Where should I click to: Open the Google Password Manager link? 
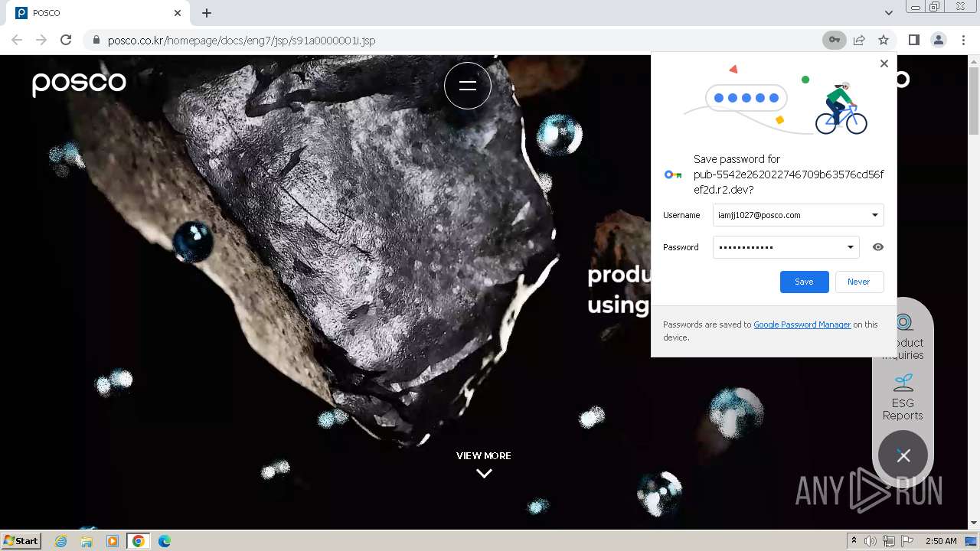click(802, 324)
